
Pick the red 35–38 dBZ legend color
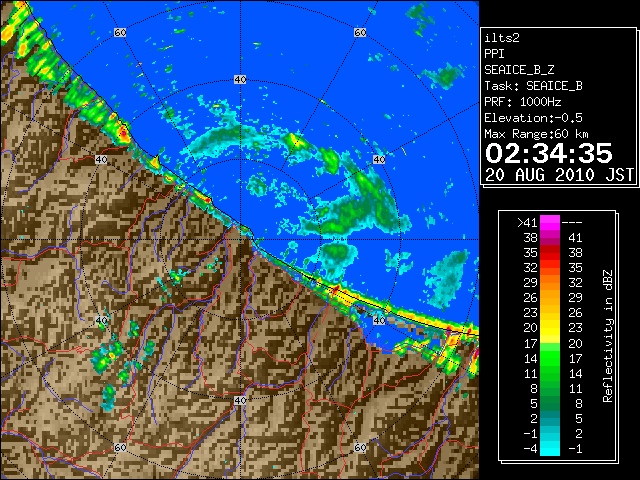[550, 253]
